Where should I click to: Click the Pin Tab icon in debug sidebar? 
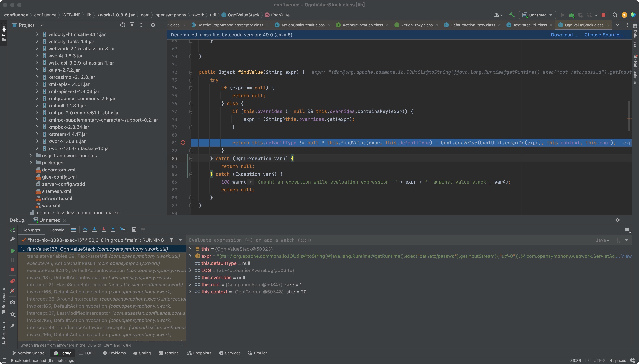click(x=12, y=326)
